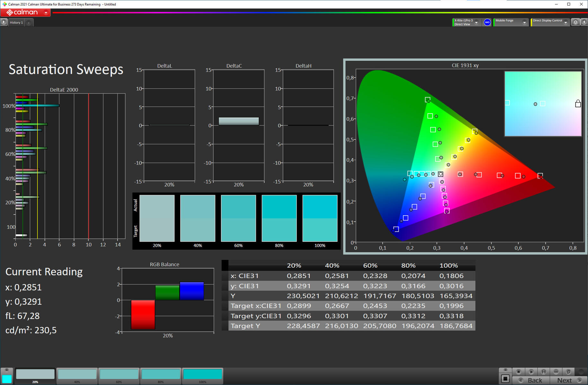588x385 pixels.
Task: Click the cyan color selector at bottom left
Action: click(x=7, y=379)
